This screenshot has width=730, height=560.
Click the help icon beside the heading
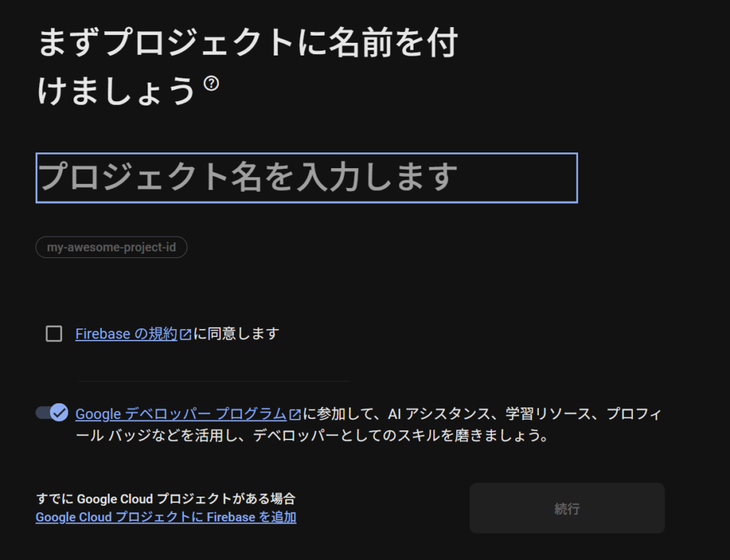(211, 83)
